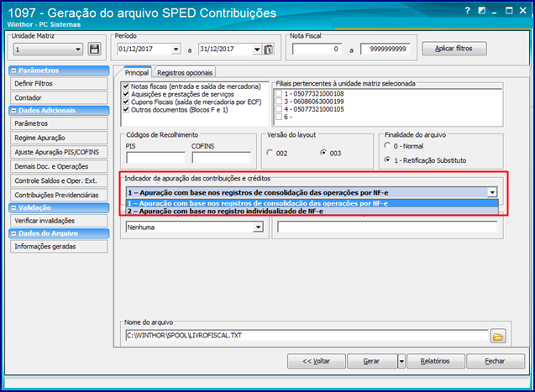Image resolution: width=535 pixels, height=392 pixels.
Task: Open Informações geradas item
Action: (x=59, y=247)
